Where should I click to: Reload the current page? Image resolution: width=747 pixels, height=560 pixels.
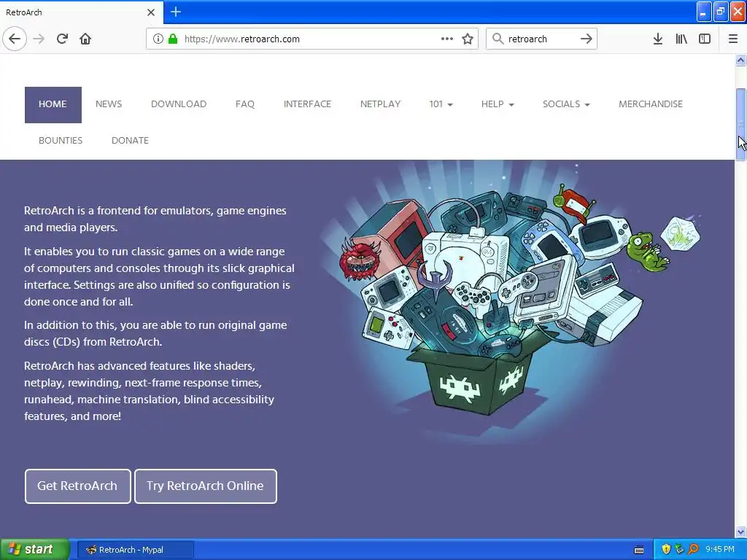click(63, 39)
